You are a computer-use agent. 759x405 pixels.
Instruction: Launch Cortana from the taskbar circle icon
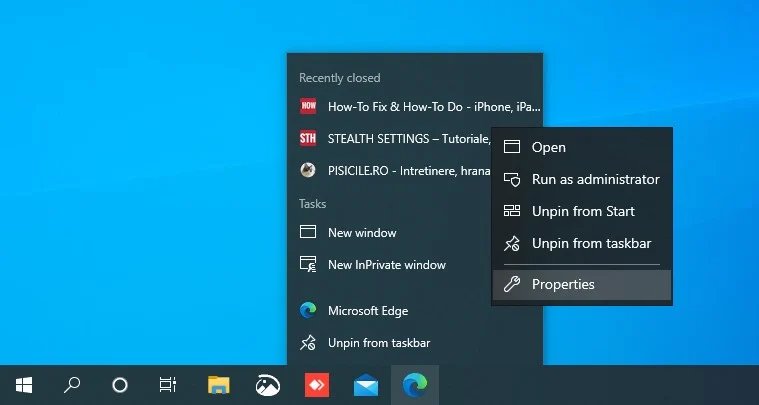pos(120,385)
